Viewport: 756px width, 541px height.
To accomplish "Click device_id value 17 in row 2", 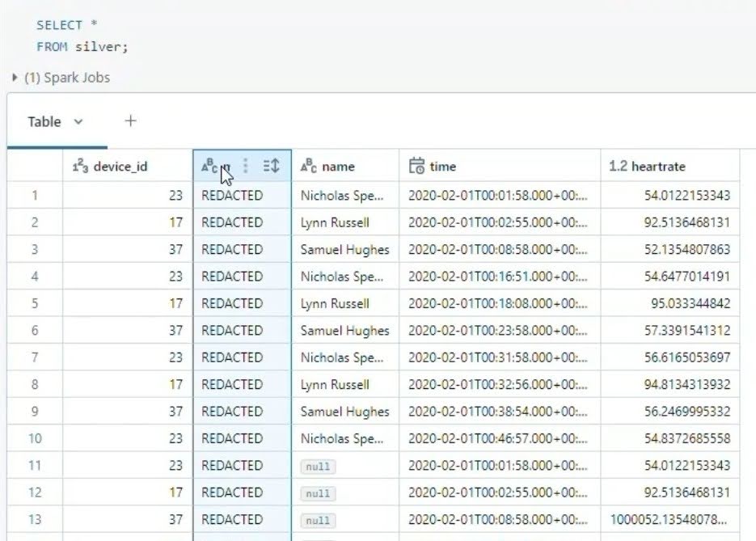I will (176, 222).
